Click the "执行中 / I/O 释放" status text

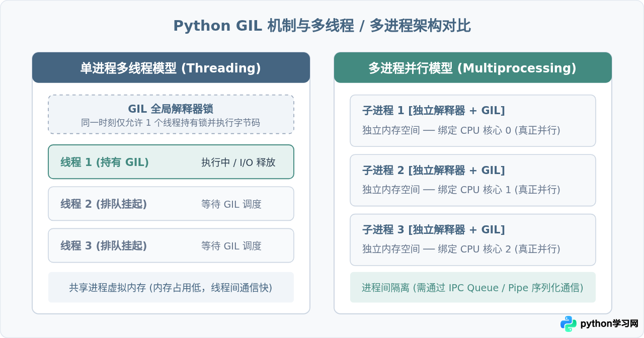tap(238, 162)
